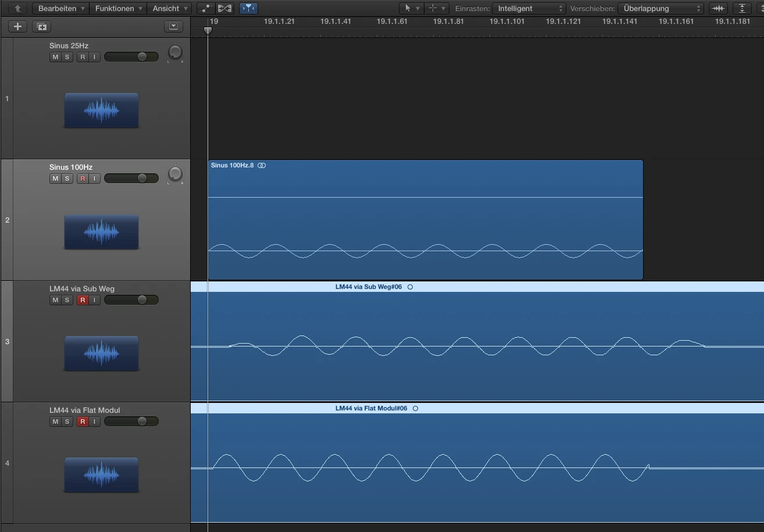Disable record on LM44 via Flat Modul
This screenshot has height=532, width=764.
(x=83, y=422)
